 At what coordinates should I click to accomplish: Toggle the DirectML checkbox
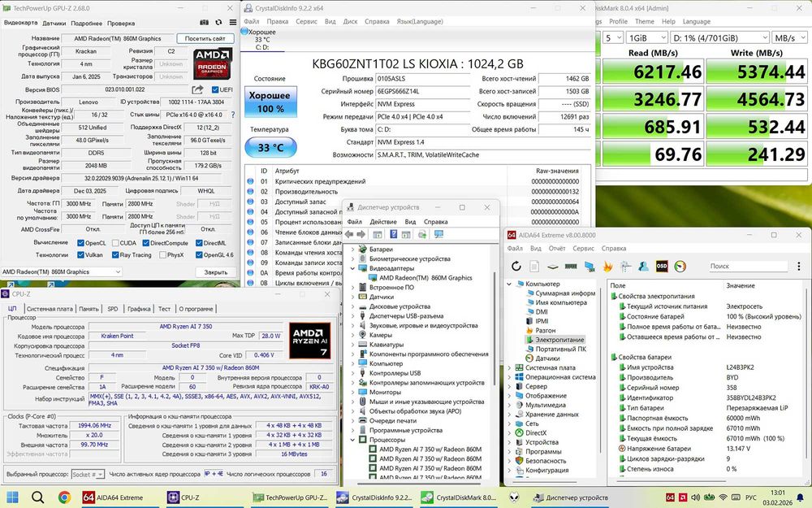[x=199, y=242]
